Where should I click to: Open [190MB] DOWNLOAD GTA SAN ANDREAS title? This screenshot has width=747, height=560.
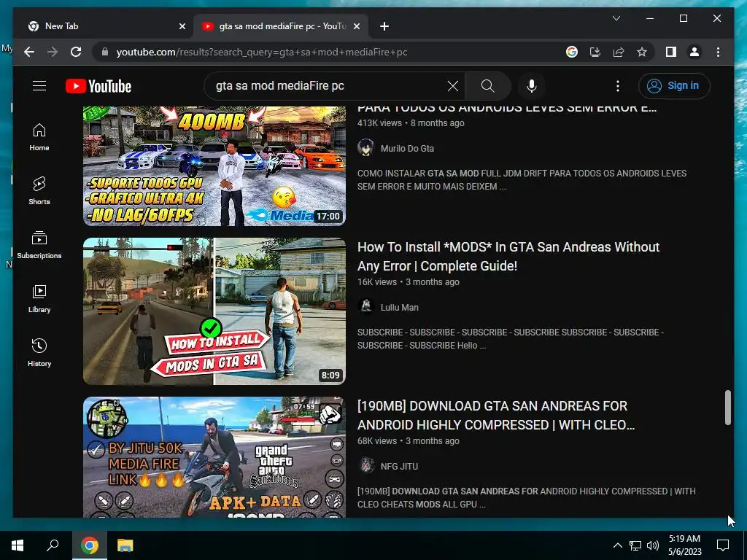(x=496, y=415)
